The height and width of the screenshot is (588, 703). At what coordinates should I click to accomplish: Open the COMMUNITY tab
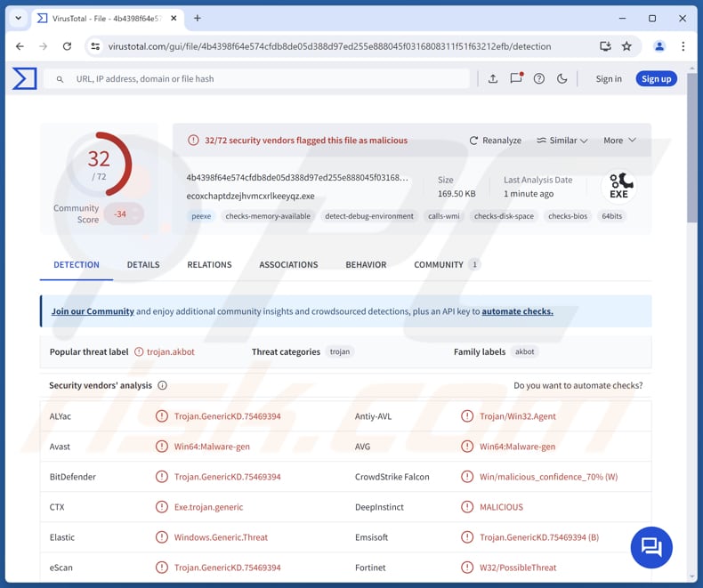(447, 265)
